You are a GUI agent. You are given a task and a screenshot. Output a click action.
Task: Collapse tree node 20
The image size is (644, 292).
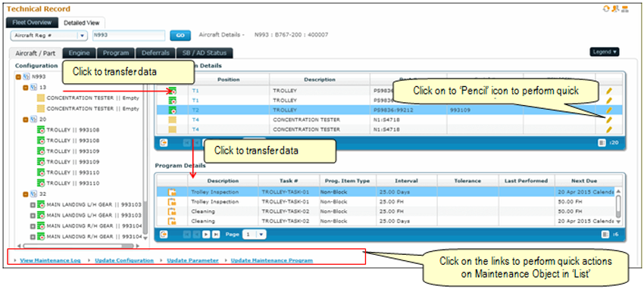(x=26, y=120)
